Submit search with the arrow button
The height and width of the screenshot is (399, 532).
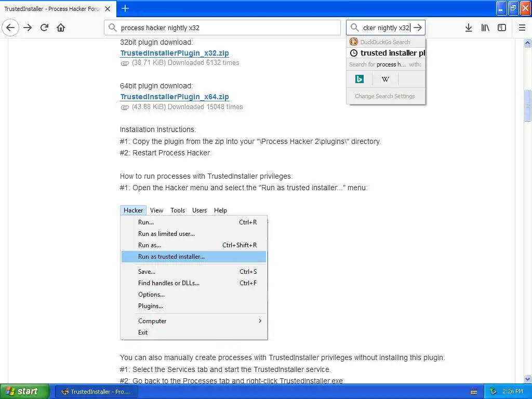point(418,28)
